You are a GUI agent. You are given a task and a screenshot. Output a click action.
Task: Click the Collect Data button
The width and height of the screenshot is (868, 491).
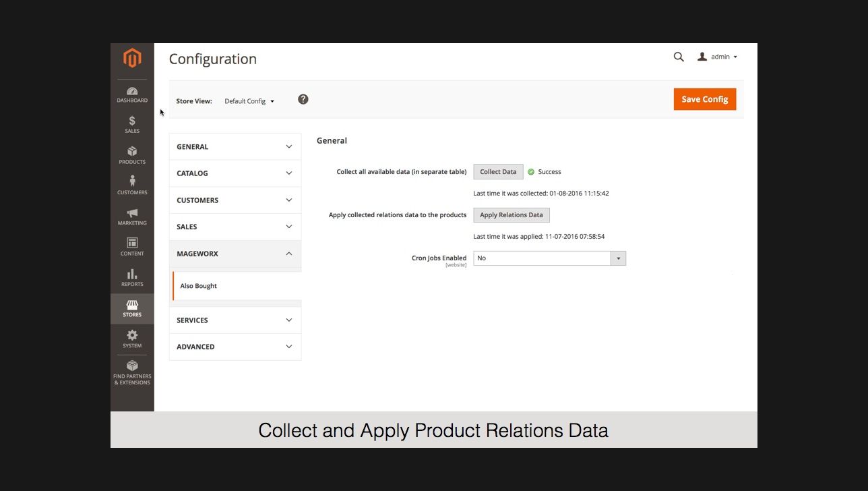498,172
